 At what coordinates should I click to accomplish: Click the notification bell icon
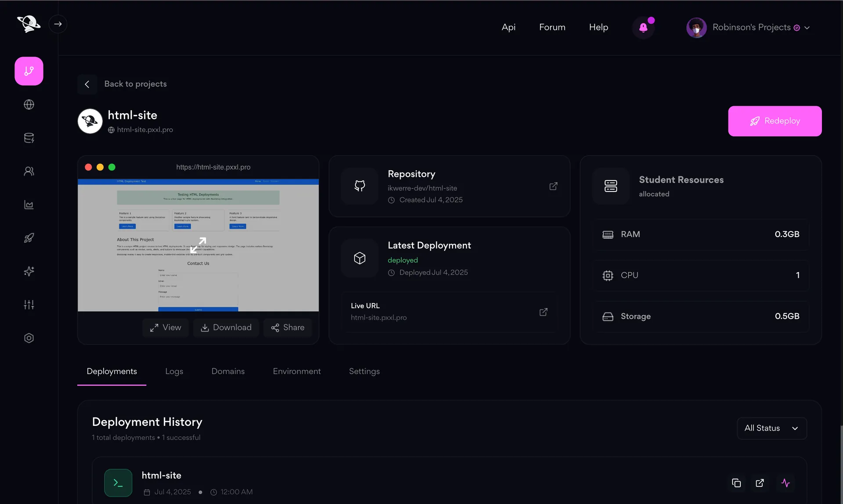coord(643,27)
